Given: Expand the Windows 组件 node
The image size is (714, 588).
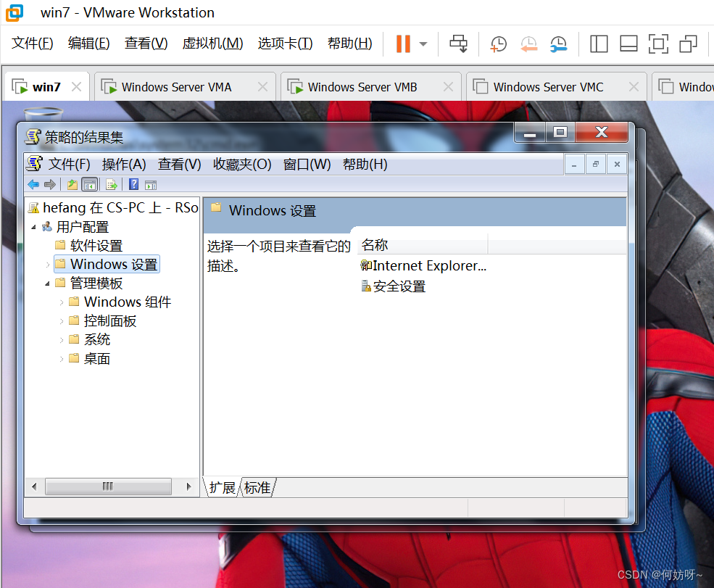Looking at the screenshot, I should 62,302.
